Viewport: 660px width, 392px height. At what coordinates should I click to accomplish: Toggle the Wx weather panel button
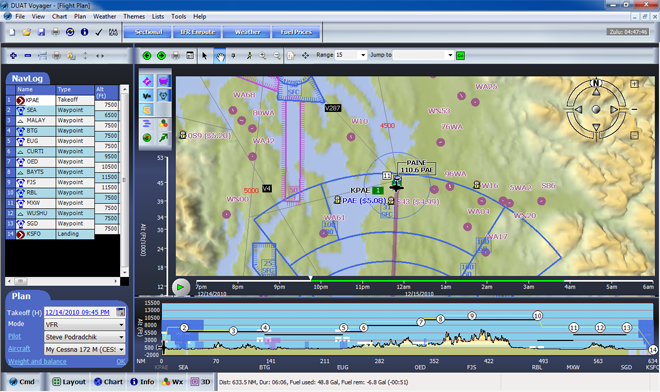(173, 382)
